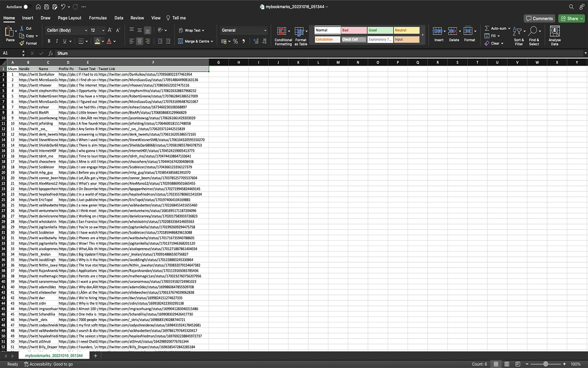Click the Format painter brush
This screenshot has width=588, height=368.
coord(22,43)
